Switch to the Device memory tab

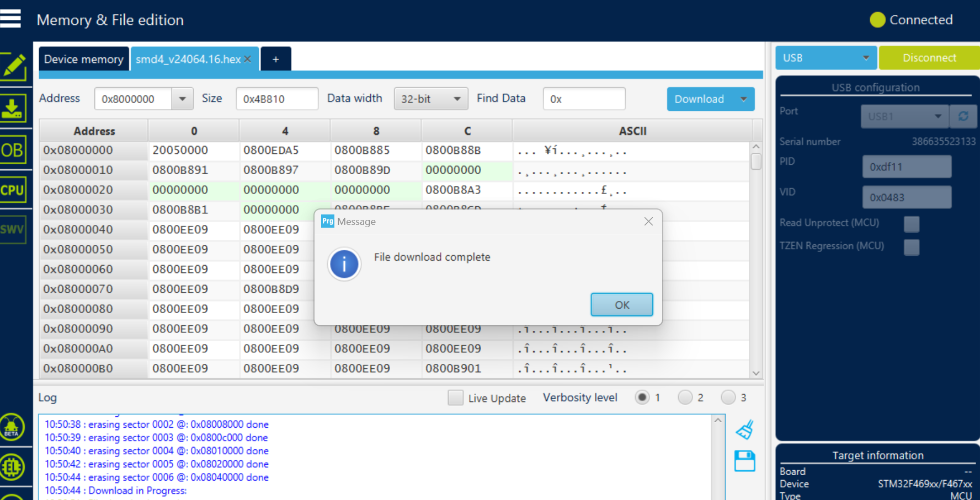point(84,59)
